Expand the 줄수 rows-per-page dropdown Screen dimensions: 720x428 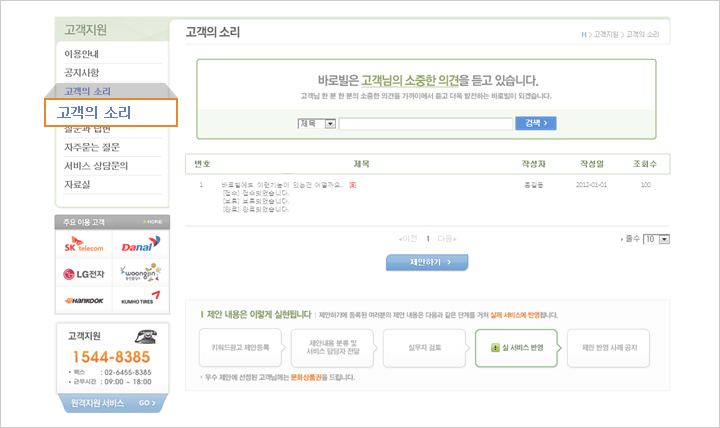[656, 239]
